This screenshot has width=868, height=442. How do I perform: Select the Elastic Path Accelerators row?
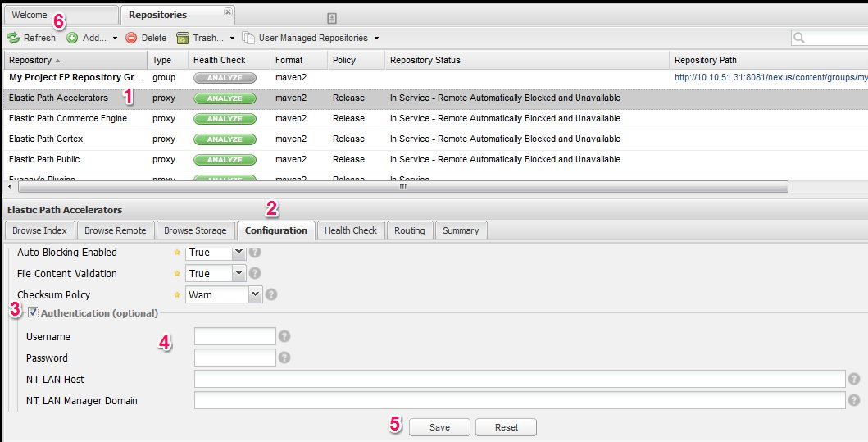[x=434, y=98]
